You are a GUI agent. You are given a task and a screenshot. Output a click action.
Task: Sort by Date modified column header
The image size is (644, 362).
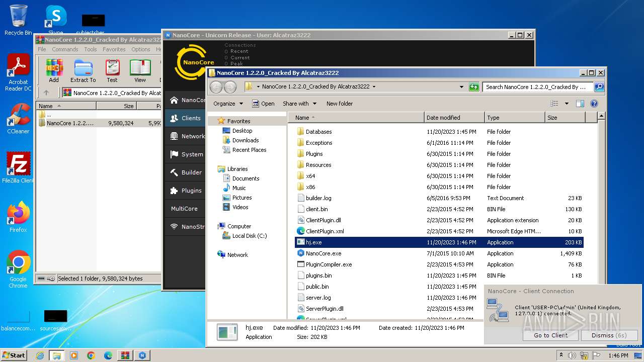click(x=454, y=118)
